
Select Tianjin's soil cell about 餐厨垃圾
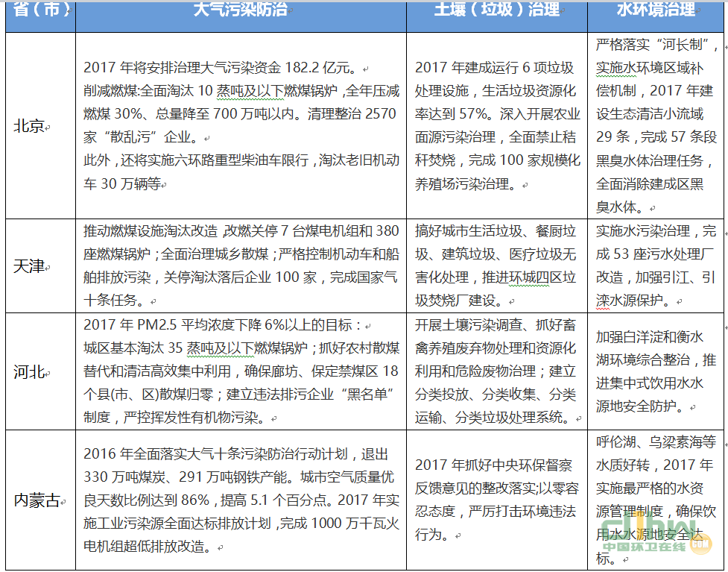[496, 265]
